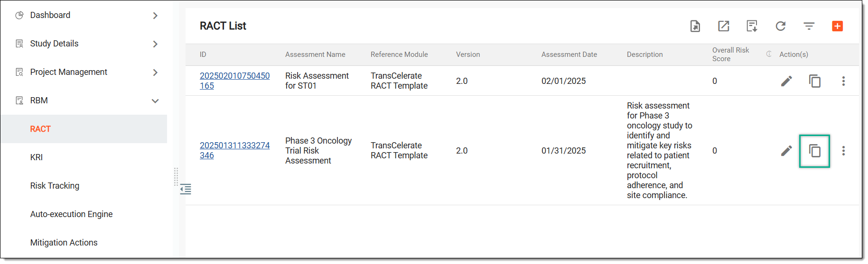Click the open in new window icon

coord(723,26)
